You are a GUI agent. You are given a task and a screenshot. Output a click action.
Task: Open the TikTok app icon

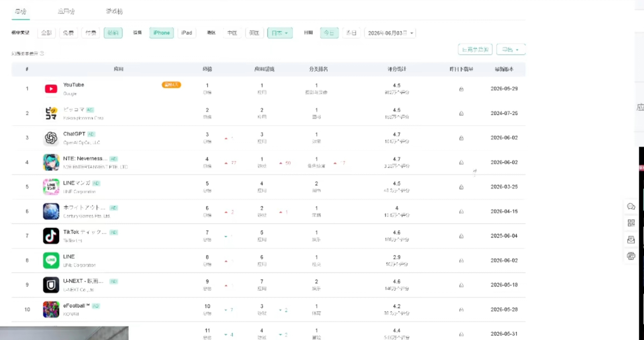tap(51, 236)
